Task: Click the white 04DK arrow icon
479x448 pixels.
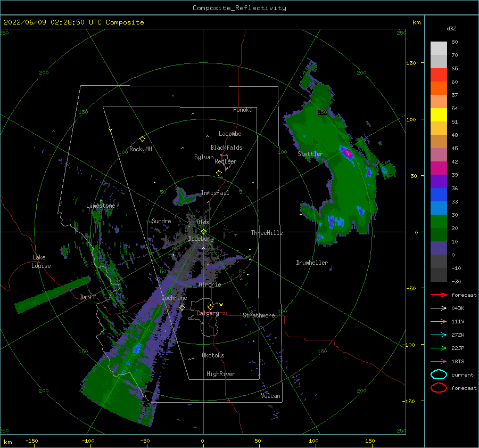Action: coord(439,308)
